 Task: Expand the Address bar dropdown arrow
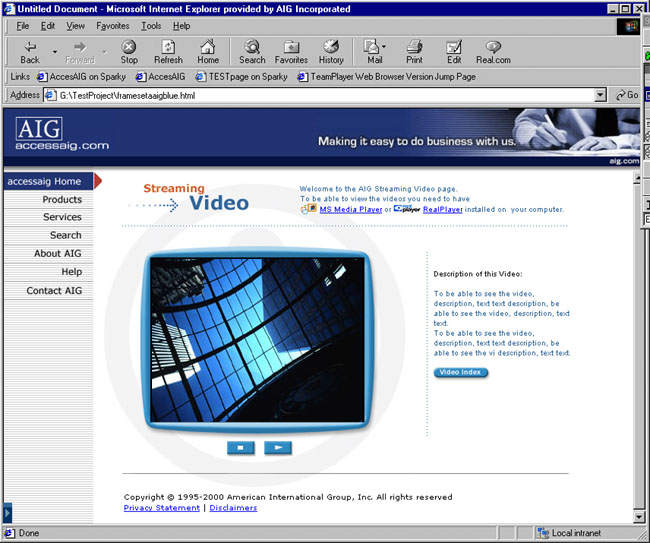pos(600,95)
